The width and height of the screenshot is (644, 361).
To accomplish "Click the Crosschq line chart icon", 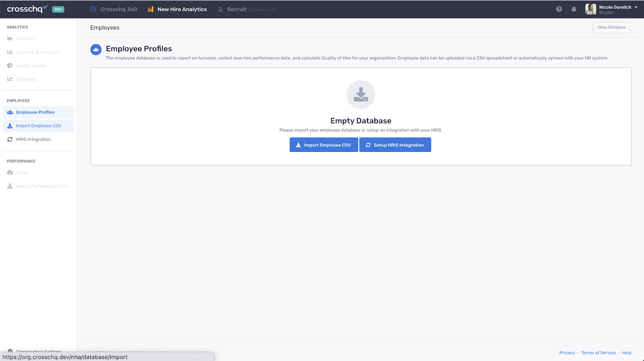I will click(x=10, y=79).
